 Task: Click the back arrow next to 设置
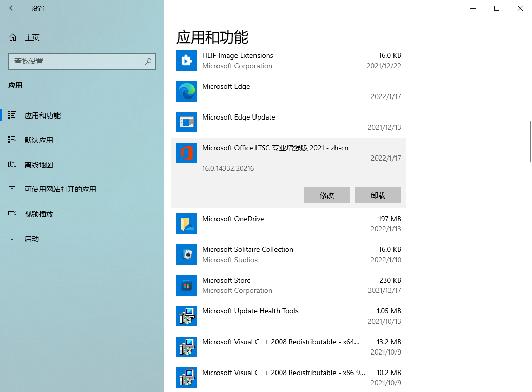click(12, 8)
